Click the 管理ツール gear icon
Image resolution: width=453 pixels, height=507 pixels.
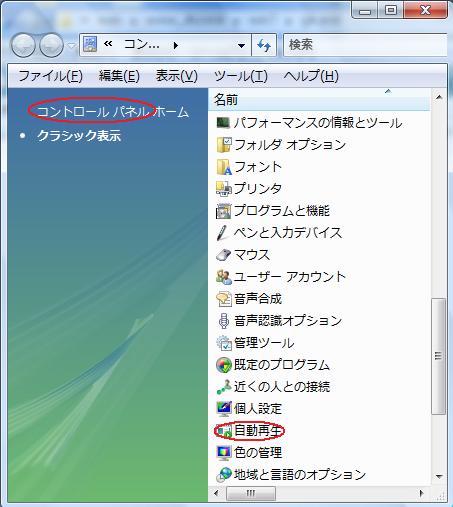coord(223,343)
